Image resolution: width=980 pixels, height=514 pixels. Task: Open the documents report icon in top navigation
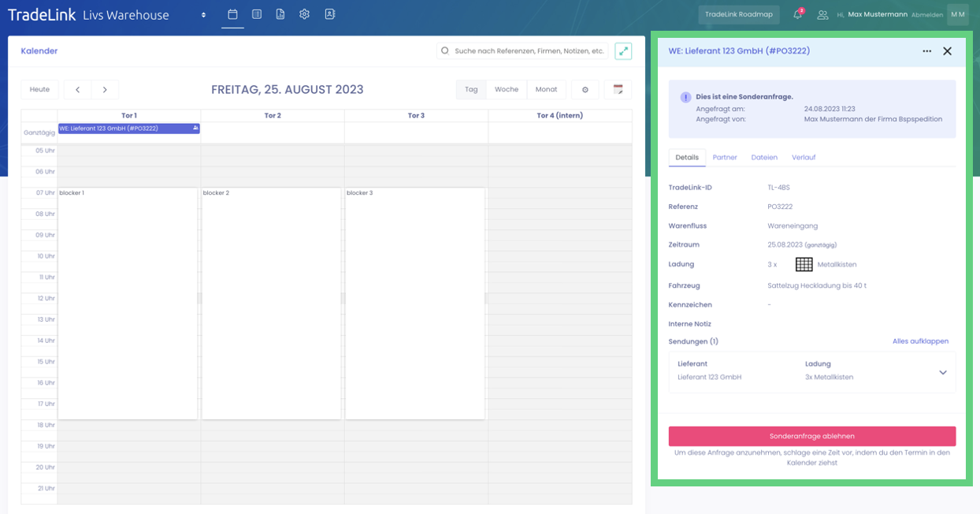(x=280, y=14)
